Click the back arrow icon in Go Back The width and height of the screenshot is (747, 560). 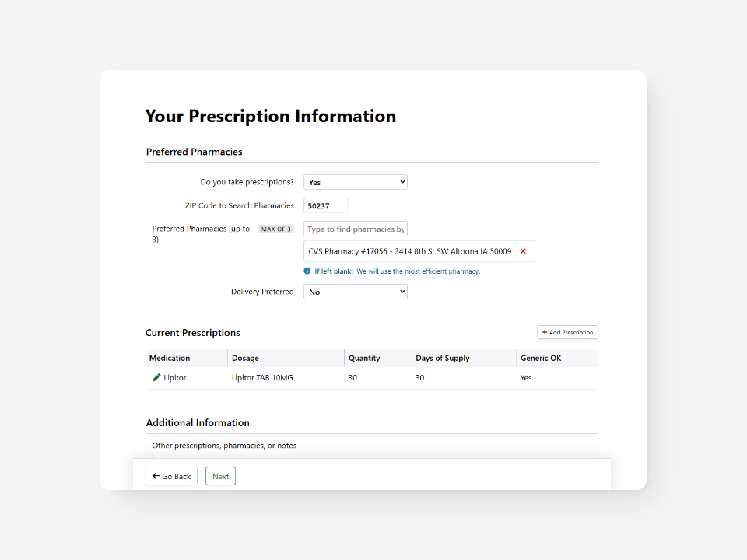coord(156,476)
